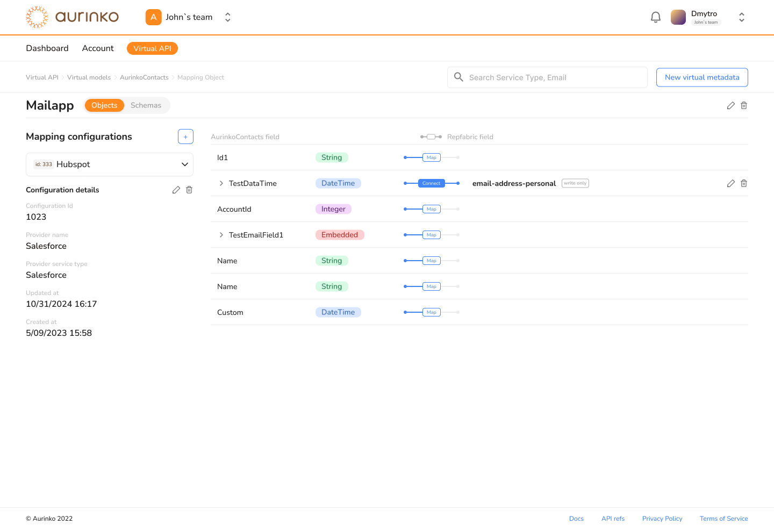Open the Account menu item

pos(97,48)
